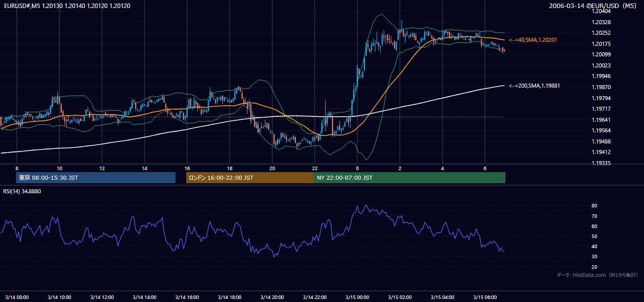The width and height of the screenshot is (644, 302).
Task: Click price level 1.20023 on the axis
Action: [x=601, y=66]
